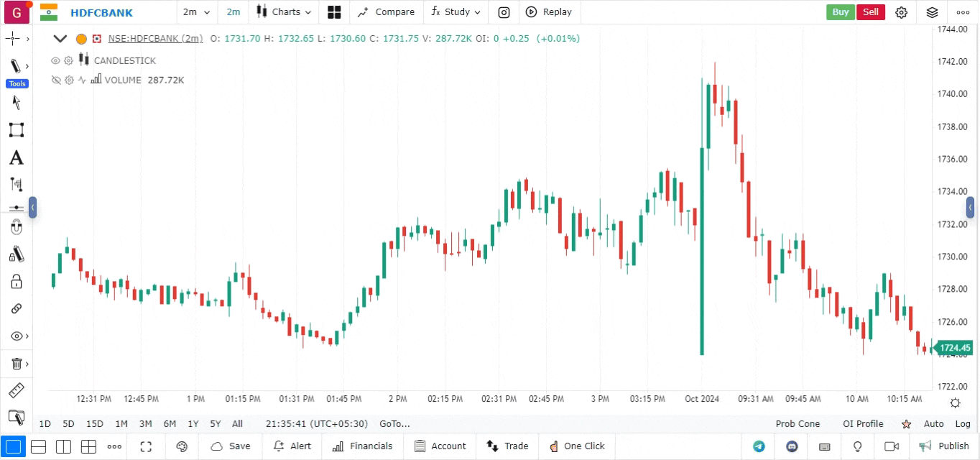The image size is (980, 460).
Task: Click the green Buy button
Action: tap(841, 12)
